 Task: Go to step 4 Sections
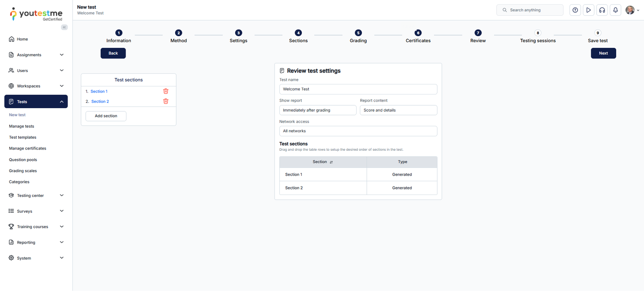click(298, 36)
